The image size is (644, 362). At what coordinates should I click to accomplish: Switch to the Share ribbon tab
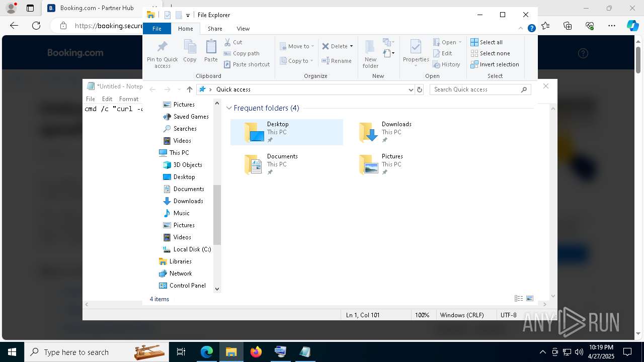(215, 29)
